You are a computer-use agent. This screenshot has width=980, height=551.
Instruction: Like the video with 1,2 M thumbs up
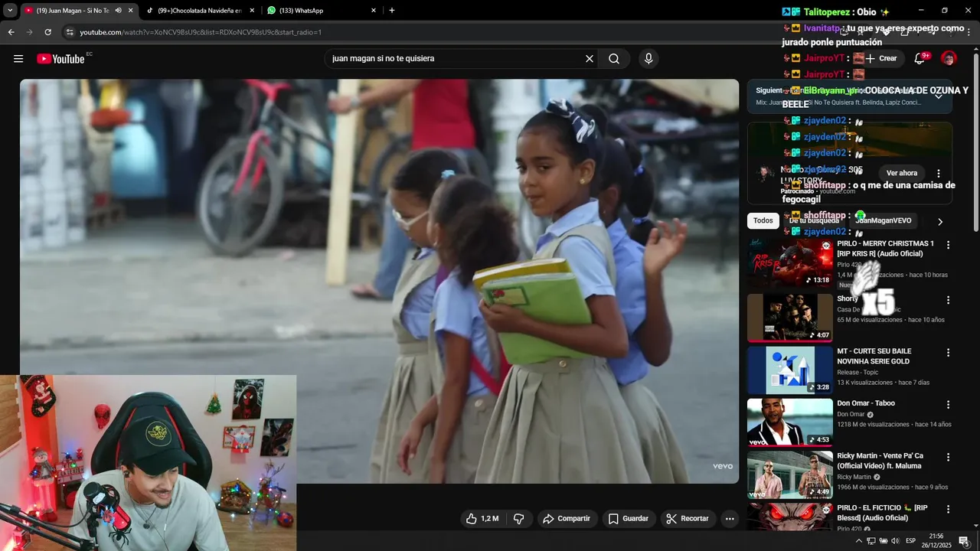[482, 519]
